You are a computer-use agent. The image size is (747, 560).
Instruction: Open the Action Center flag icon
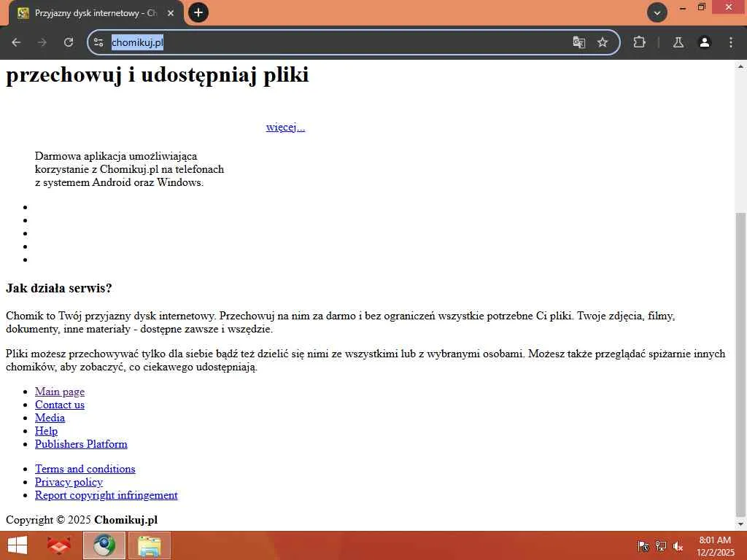pos(643,546)
